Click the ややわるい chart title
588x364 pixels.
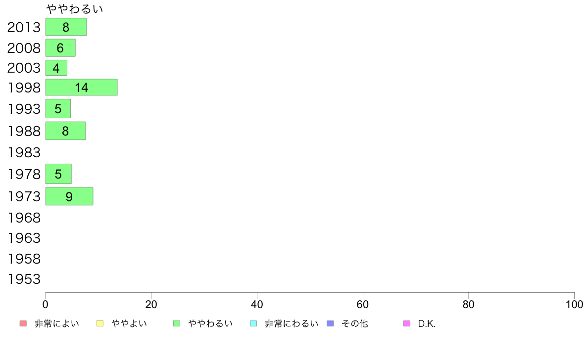tap(75, 8)
